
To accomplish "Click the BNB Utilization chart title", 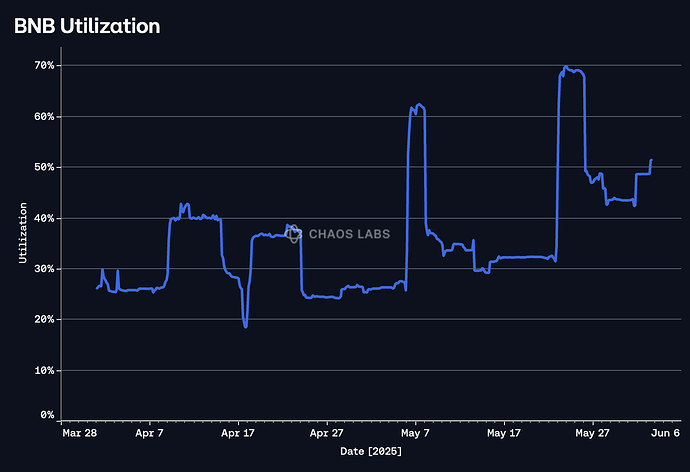I will (87, 26).
